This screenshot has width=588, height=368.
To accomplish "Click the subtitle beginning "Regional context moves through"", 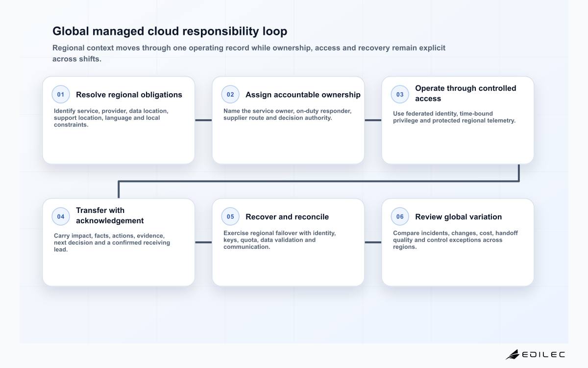I will [249, 53].
